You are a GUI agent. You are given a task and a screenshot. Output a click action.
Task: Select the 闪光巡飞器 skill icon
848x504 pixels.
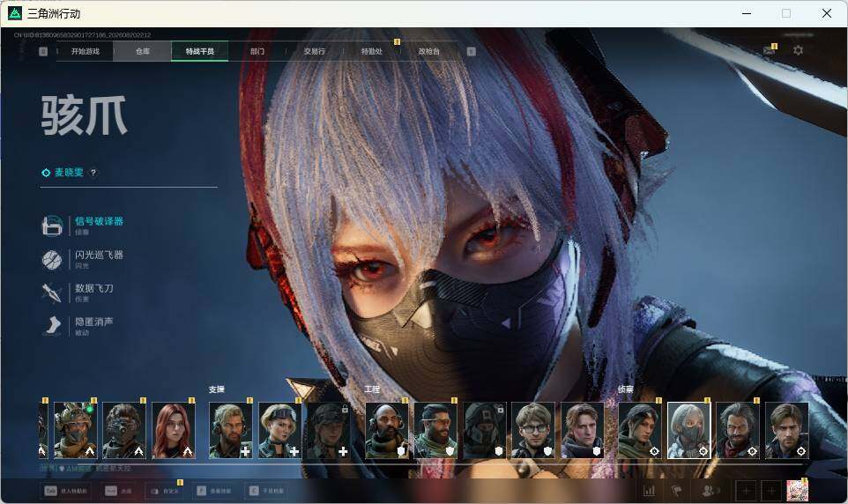click(x=53, y=260)
